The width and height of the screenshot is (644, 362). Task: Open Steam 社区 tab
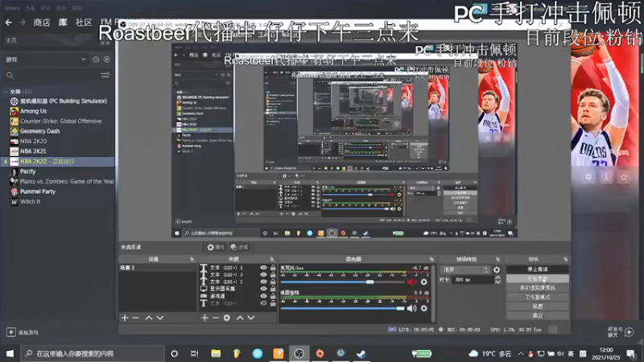tap(84, 23)
